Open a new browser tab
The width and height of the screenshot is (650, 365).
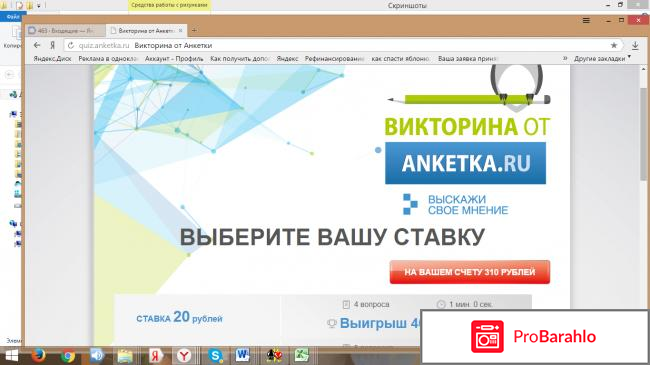point(194,30)
